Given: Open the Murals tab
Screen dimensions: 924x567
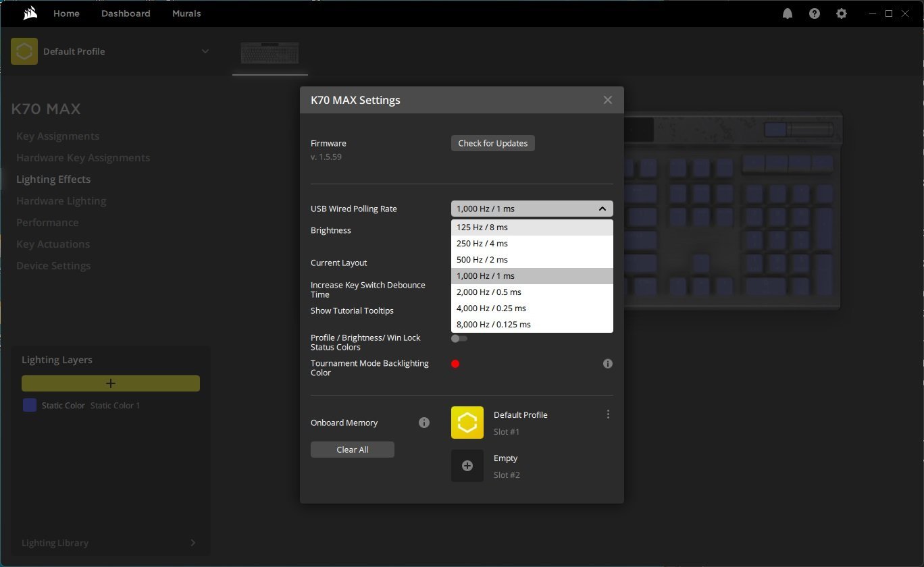Looking at the screenshot, I should click(186, 13).
